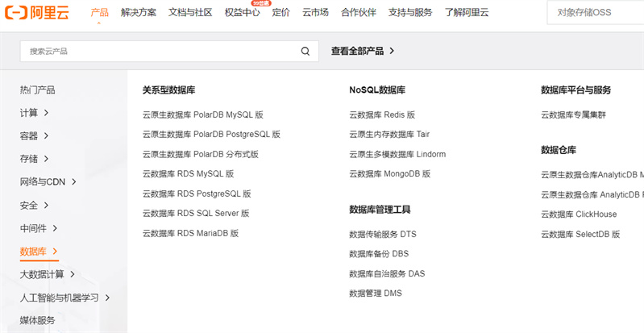Open 云数据库 RDS MariaDB 版
Viewport: 644px width, 333px height.
[x=190, y=234]
